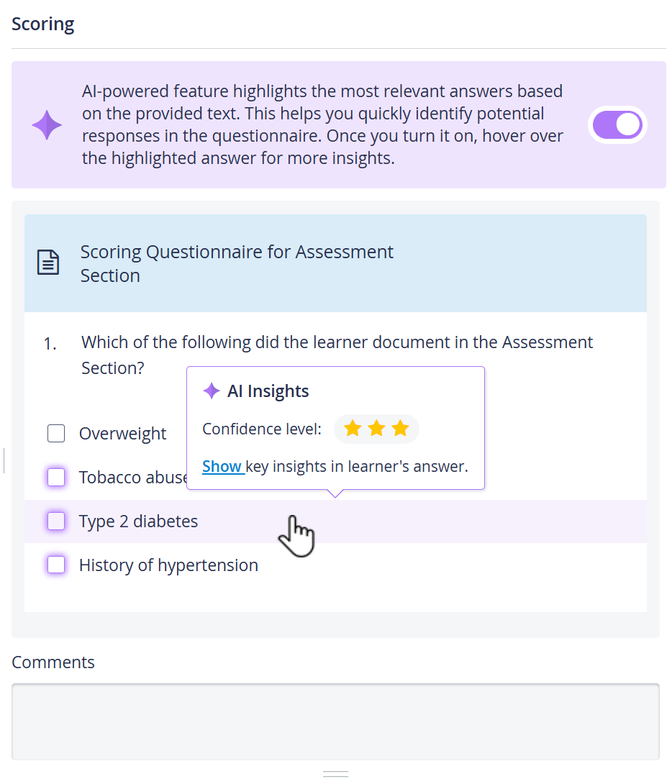Check the Overweight checkbox
Image resolution: width=672 pixels, height=784 pixels.
pyautogui.click(x=56, y=434)
